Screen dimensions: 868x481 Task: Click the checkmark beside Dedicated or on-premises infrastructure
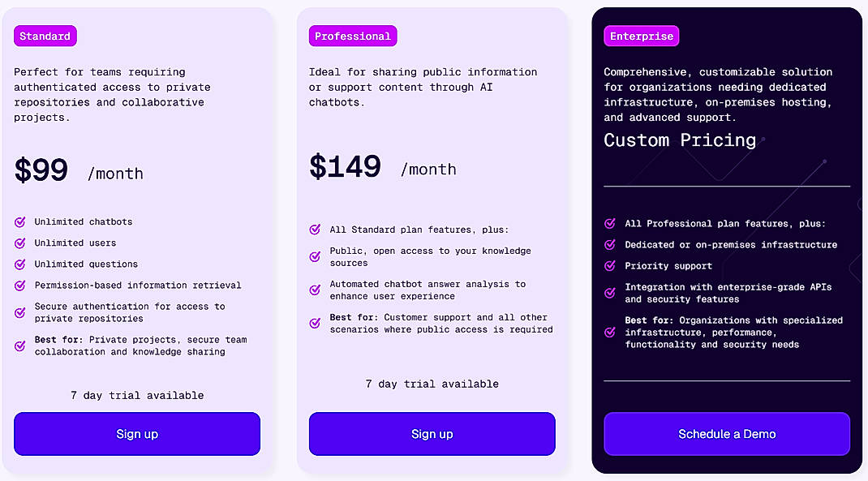pyautogui.click(x=609, y=244)
